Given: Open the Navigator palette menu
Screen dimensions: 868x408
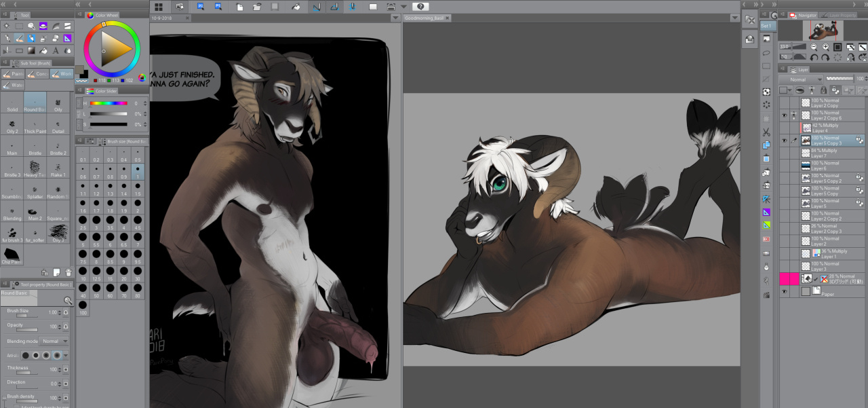Looking at the screenshot, I should tap(783, 14).
